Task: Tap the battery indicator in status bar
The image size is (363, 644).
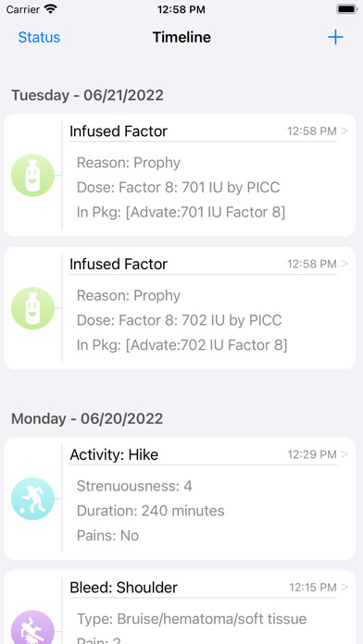Action: 346,9
